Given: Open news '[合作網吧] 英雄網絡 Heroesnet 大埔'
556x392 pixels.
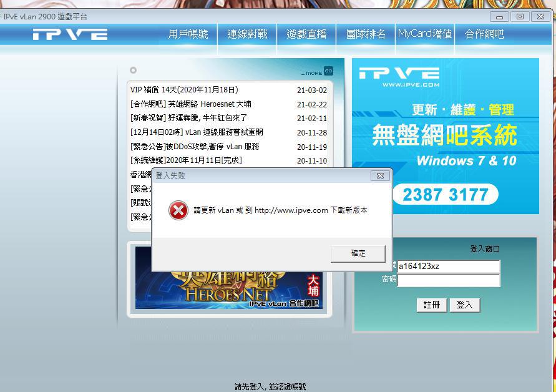Looking at the screenshot, I should pos(191,104).
